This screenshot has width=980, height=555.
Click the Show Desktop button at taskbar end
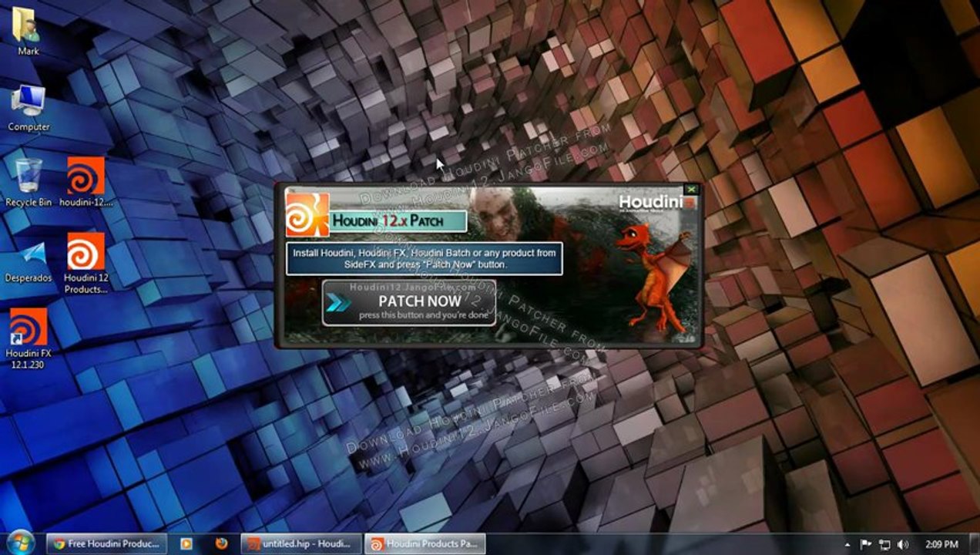(x=975, y=543)
